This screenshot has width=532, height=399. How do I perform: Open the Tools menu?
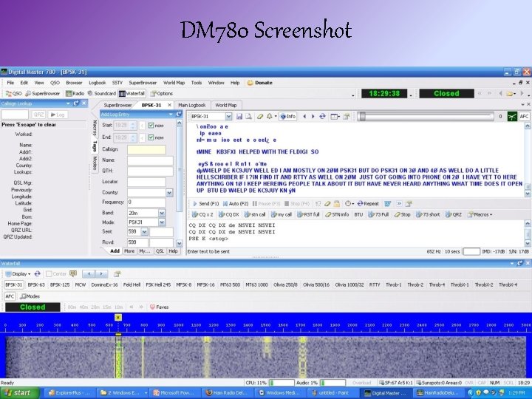(197, 83)
